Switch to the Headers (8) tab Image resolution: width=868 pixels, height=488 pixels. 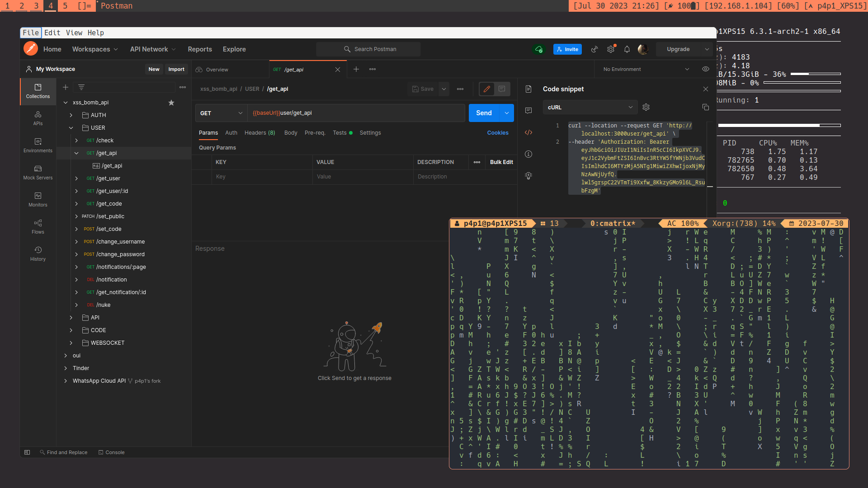tap(259, 133)
